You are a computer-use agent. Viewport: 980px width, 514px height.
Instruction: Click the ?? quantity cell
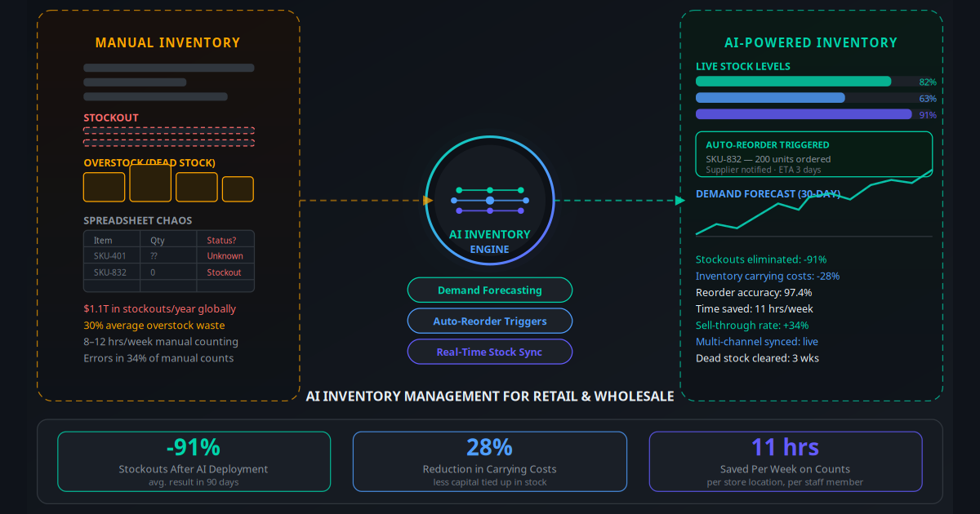tap(154, 256)
